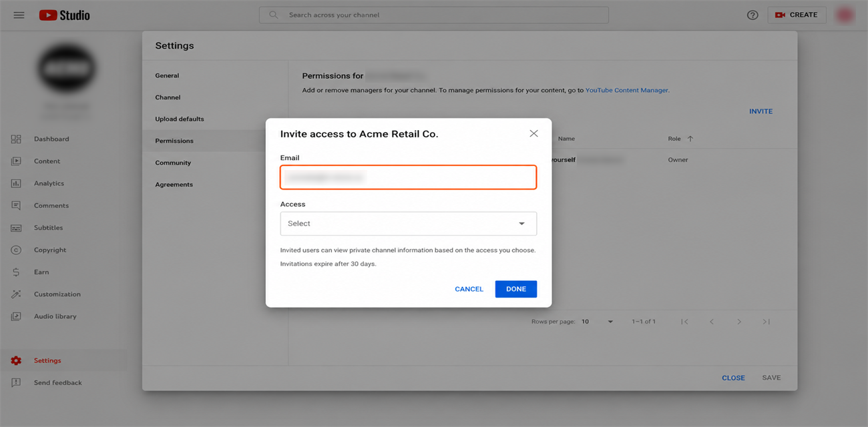Viewport: 868px width, 427px height.
Task: Select the Permissions settings tab
Action: (x=174, y=141)
